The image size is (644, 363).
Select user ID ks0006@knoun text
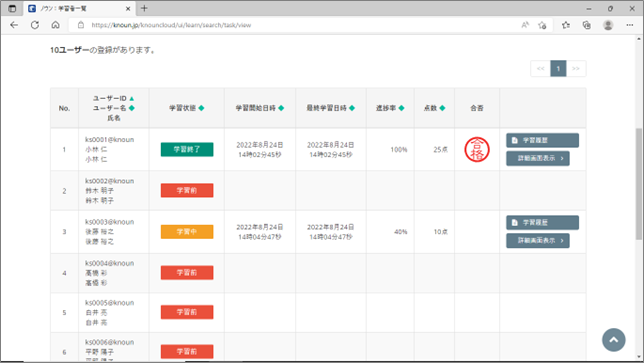(x=110, y=342)
